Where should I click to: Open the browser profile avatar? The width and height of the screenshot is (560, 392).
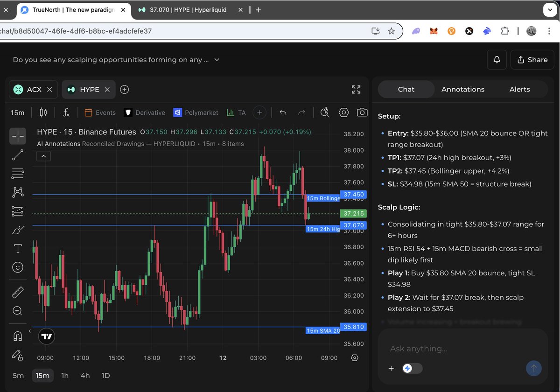click(532, 31)
